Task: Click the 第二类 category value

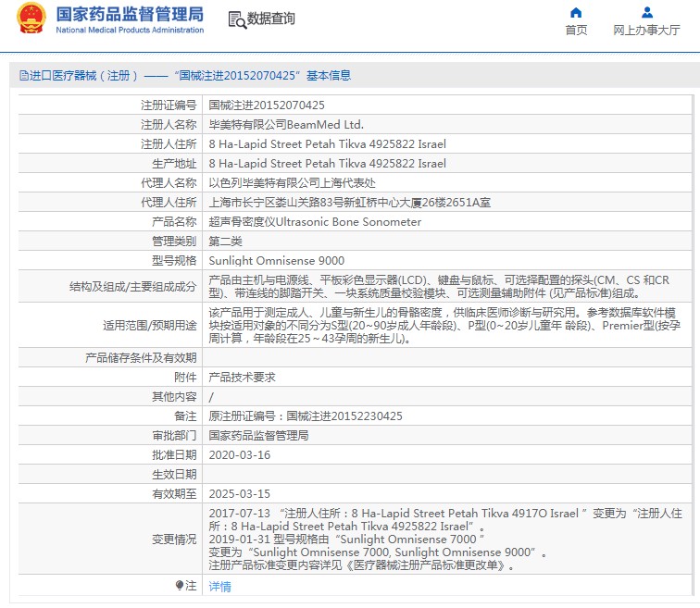Action: click(225, 242)
